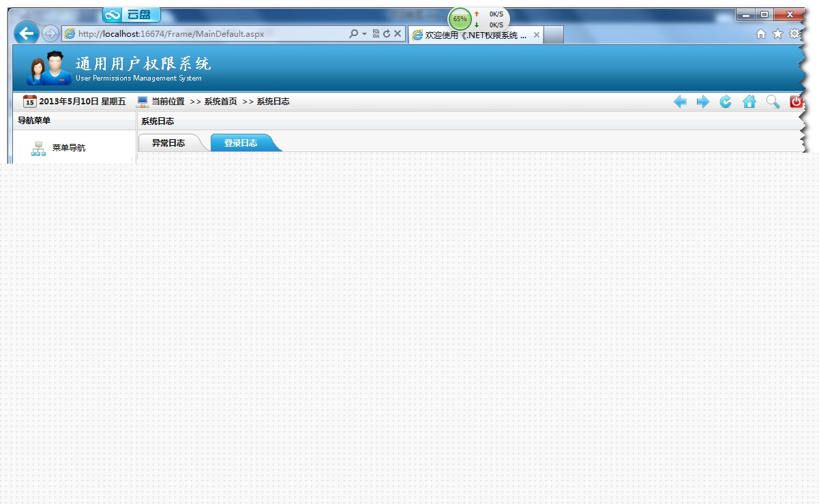Maximize the browser window
This screenshot has width=819, height=504.
click(764, 14)
